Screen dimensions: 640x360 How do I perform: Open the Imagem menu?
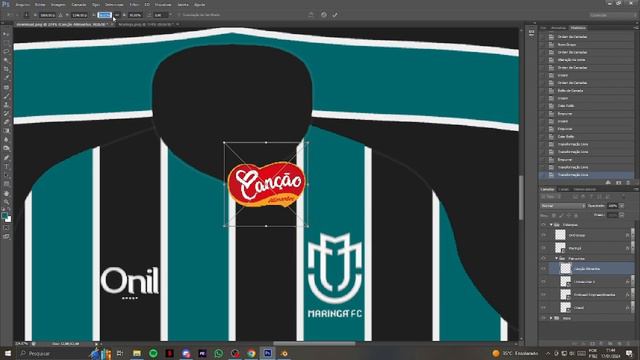tap(58, 4)
